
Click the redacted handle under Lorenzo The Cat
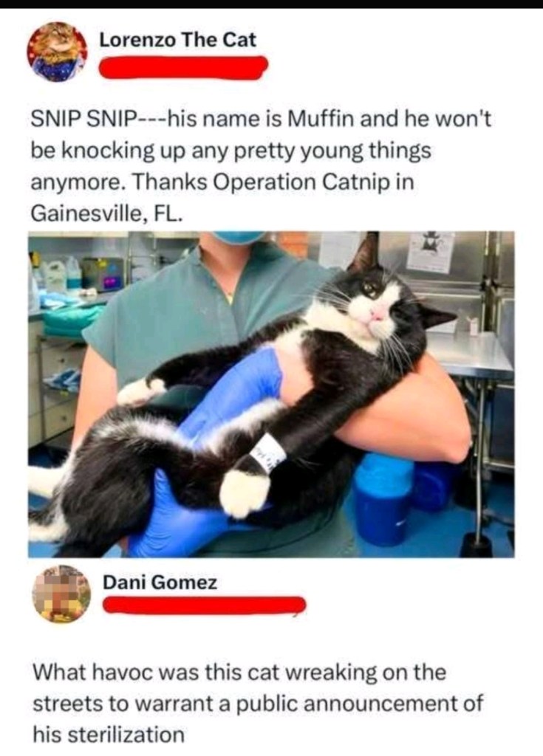(183, 67)
